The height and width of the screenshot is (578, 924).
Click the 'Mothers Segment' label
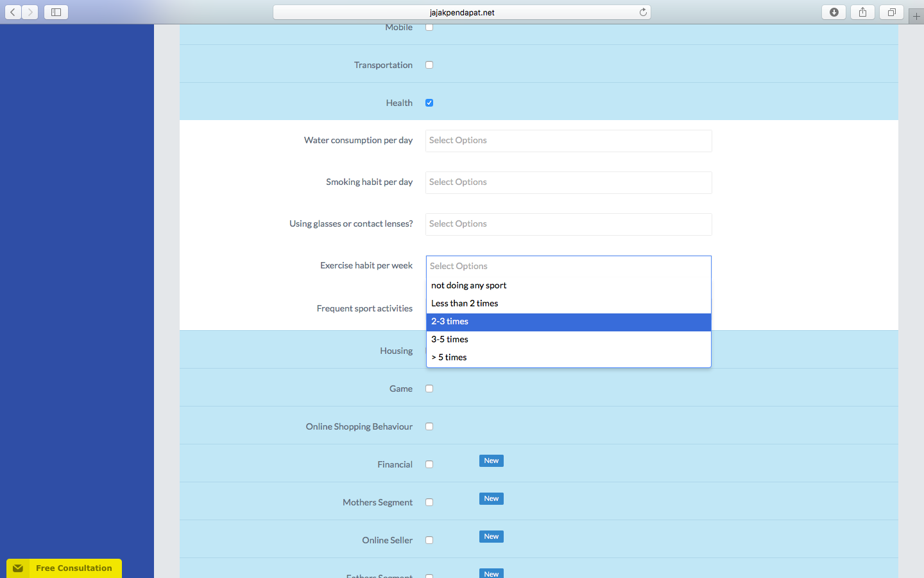point(377,502)
